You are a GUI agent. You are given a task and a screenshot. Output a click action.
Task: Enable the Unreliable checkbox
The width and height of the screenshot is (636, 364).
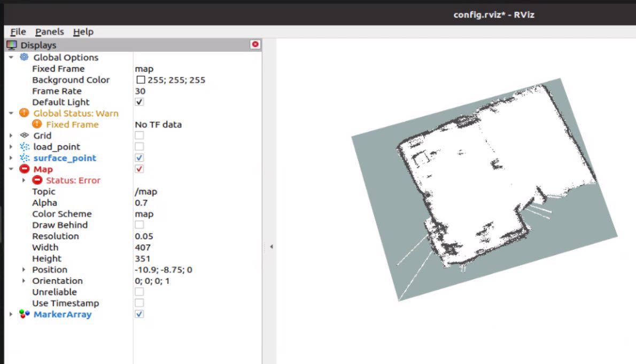point(139,291)
